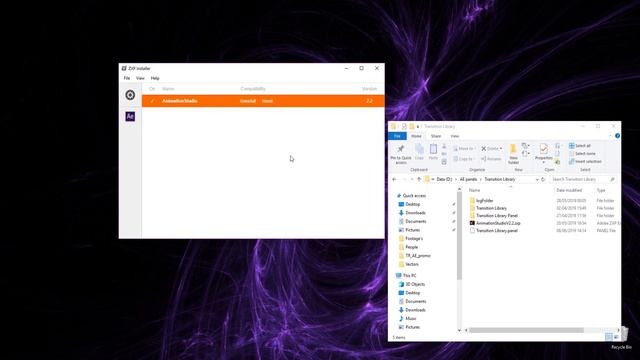This screenshot has height=360, width=640.
Task: Click Select all in ribbon
Action: click(580, 146)
